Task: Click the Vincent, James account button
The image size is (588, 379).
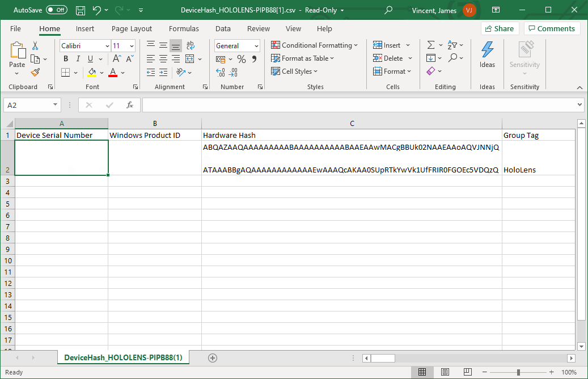Action: click(443, 10)
